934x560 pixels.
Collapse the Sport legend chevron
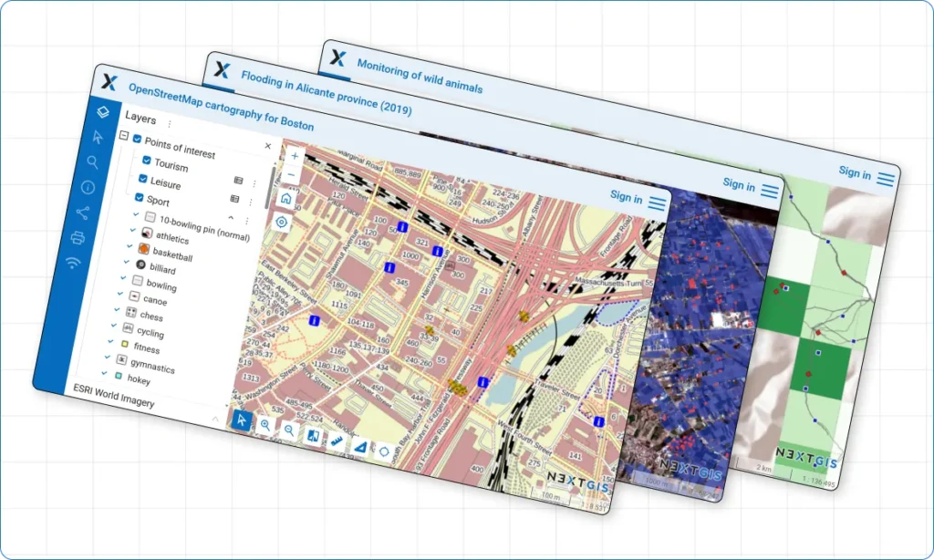click(x=231, y=218)
